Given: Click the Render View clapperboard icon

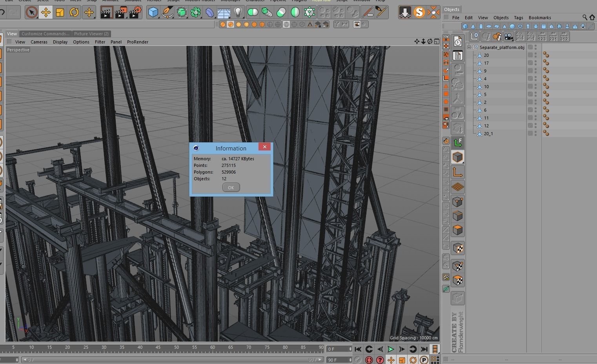Looking at the screenshot, I should 106,12.
